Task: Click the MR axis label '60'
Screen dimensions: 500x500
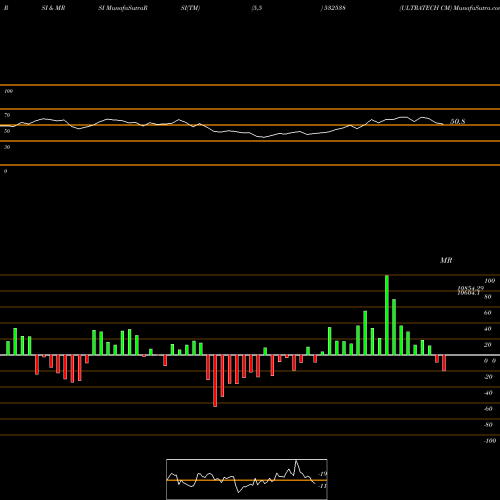Action: (488, 313)
